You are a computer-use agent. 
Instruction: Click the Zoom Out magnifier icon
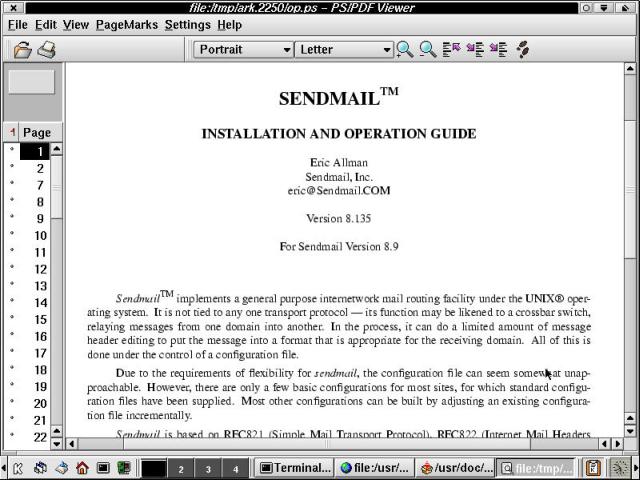pyautogui.click(x=428, y=49)
